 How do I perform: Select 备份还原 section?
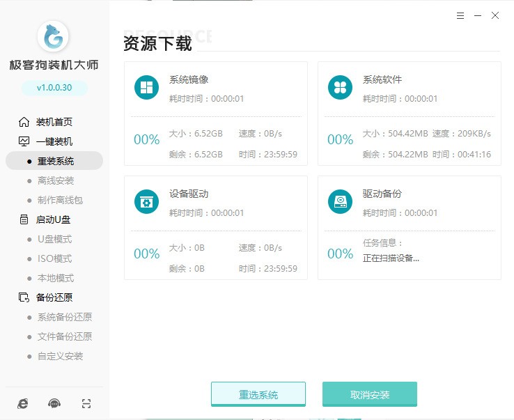pyautogui.click(x=54, y=297)
